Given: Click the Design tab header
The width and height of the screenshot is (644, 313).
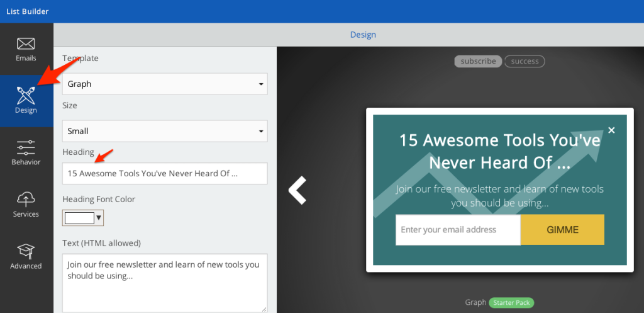Looking at the screenshot, I should [x=363, y=35].
